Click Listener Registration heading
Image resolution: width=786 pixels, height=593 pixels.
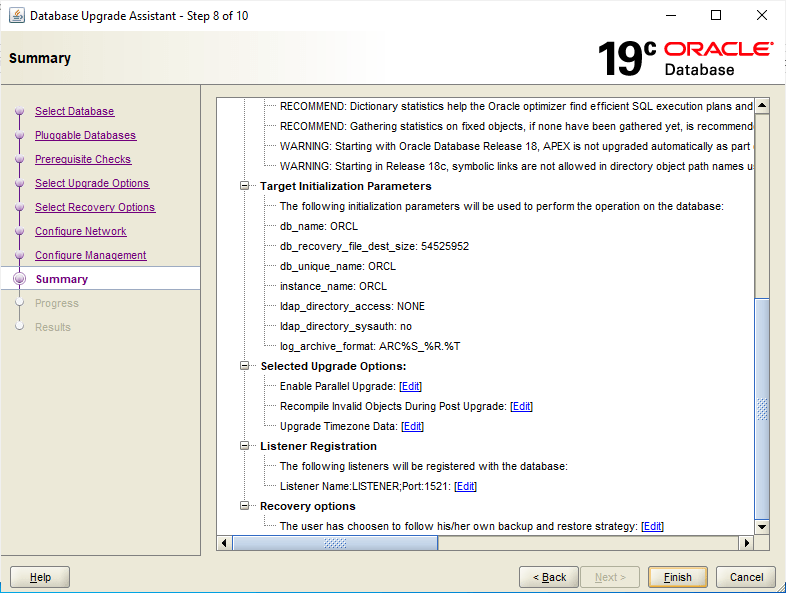tap(318, 446)
